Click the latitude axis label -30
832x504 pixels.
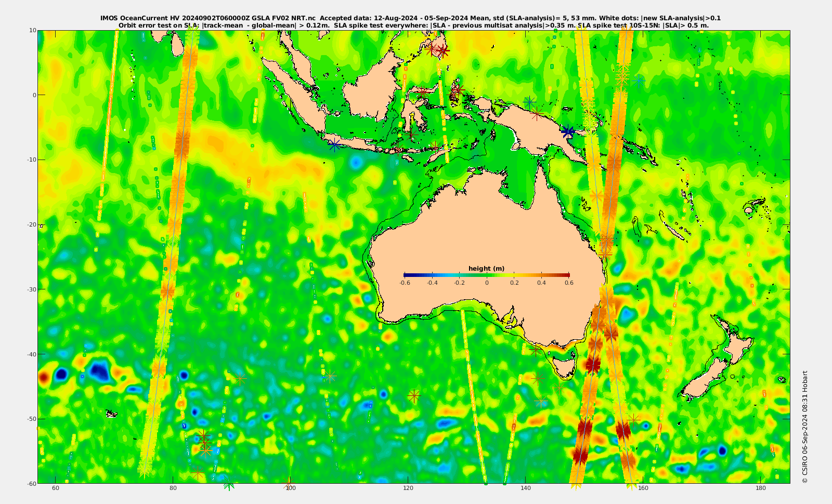[x=31, y=289]
